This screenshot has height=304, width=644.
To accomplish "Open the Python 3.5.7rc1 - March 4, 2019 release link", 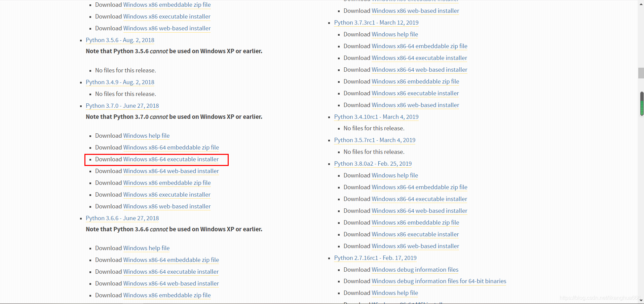I will coord(375,140).
